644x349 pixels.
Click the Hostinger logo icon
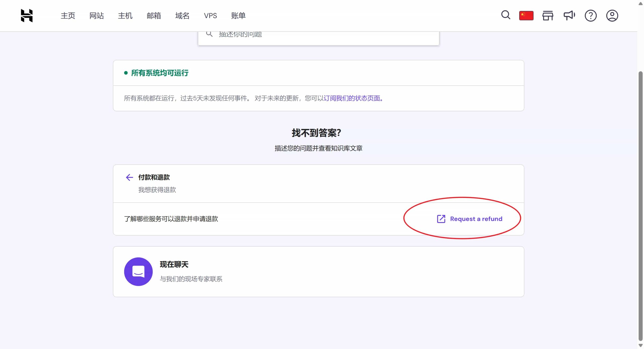click(x=27, y=16)
